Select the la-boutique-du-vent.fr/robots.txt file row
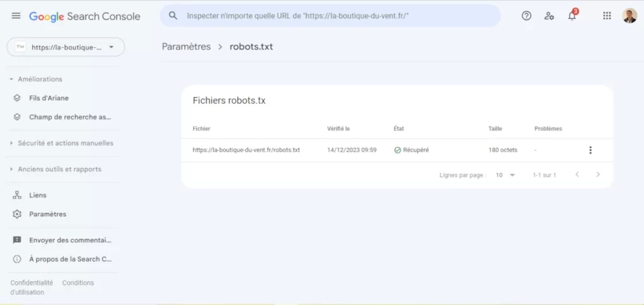The image size is (644, 305). [x=397, y=150]
